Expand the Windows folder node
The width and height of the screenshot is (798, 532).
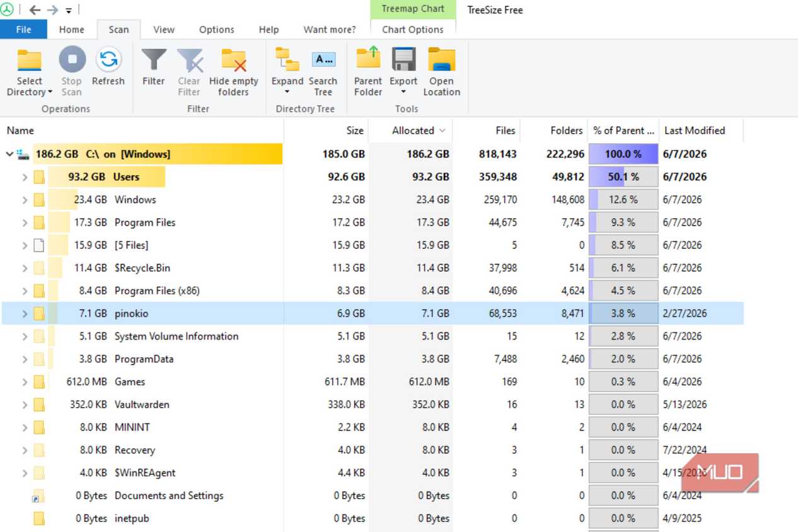click(25, 200)
